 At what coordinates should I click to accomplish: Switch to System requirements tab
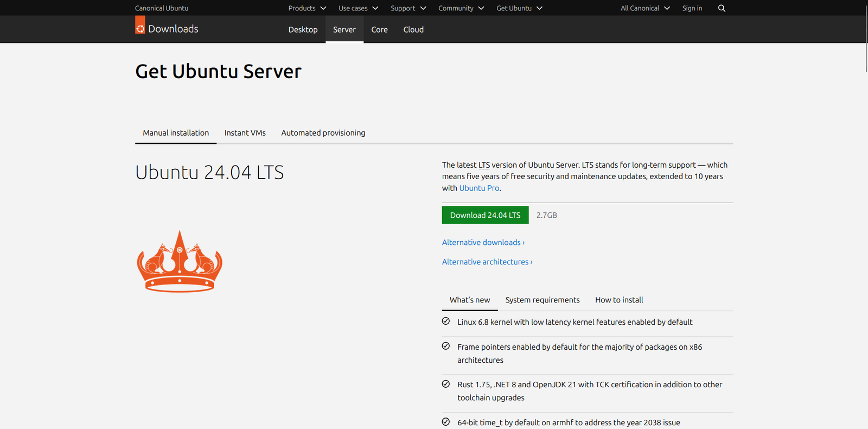pos(542,300)
